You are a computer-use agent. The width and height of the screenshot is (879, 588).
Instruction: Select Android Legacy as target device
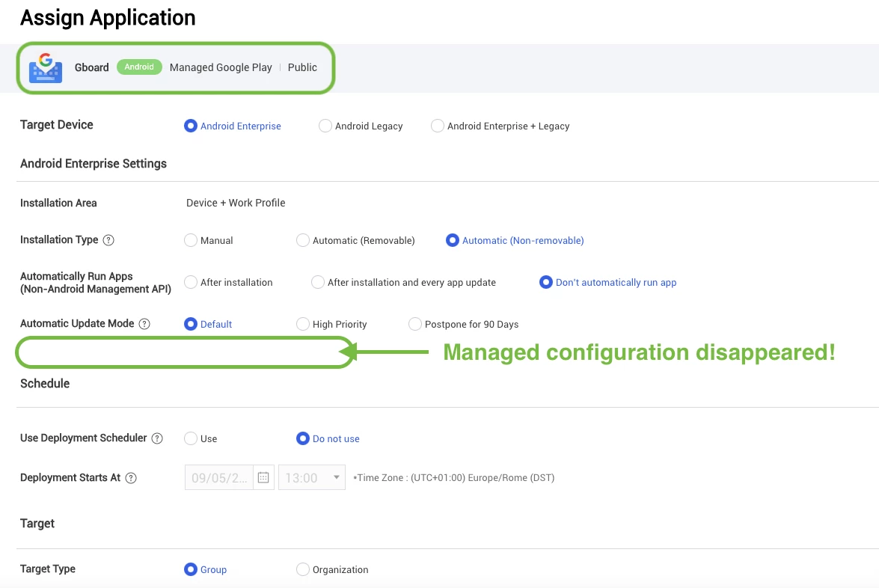(x=325, y=126)
